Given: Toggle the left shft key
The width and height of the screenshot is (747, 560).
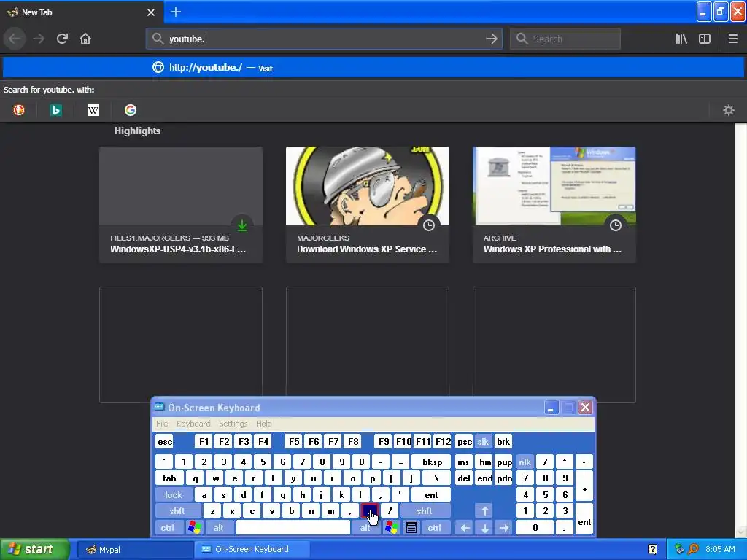Looking at the screenshot, I should pos(177,511).
